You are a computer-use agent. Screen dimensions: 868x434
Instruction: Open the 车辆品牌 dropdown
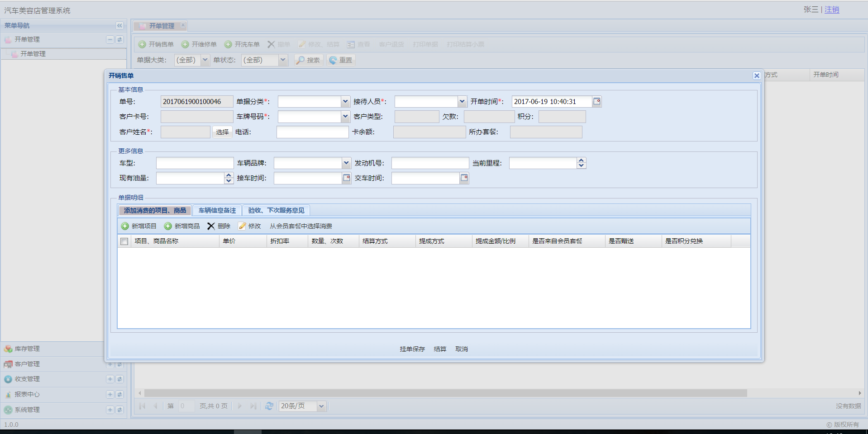(346, 163)
